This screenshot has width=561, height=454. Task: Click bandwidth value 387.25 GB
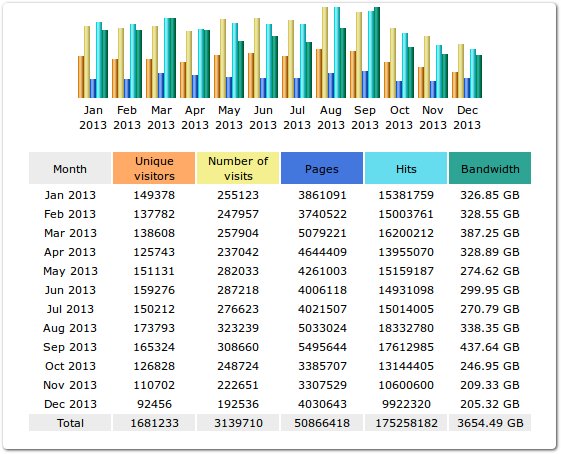[x=490, y=233]
